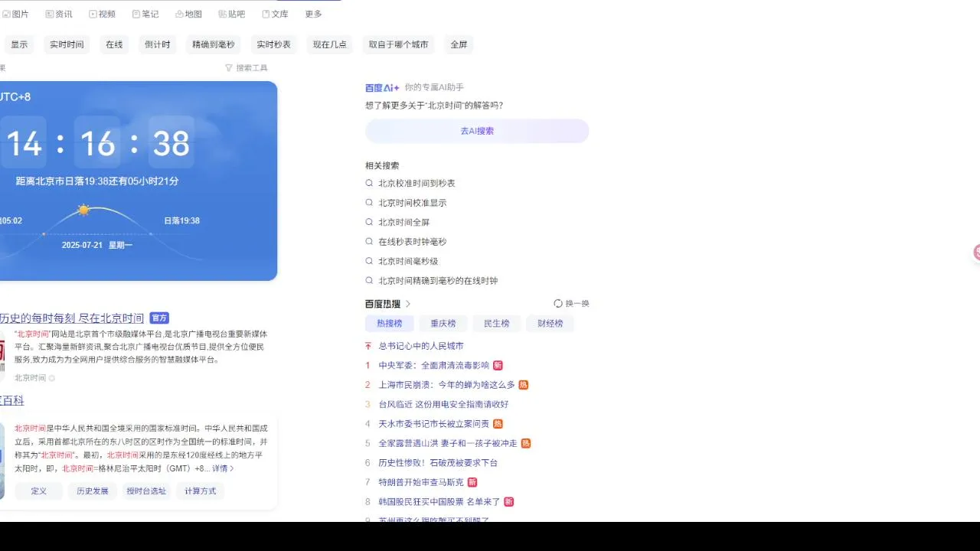Open the 笔记 notes tab
Image resolution: width=980 pixels, height=551 pixels.
coord(145,14)
